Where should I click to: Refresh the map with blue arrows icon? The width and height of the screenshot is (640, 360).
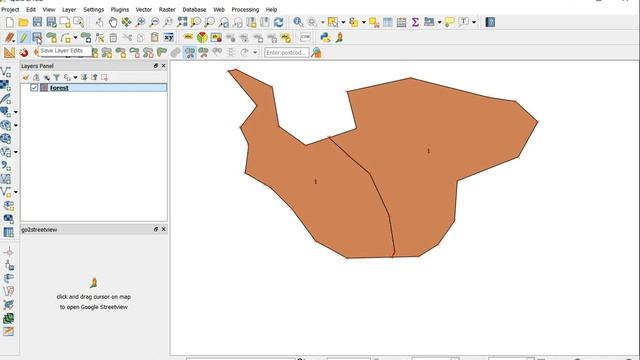coord(278,22)
